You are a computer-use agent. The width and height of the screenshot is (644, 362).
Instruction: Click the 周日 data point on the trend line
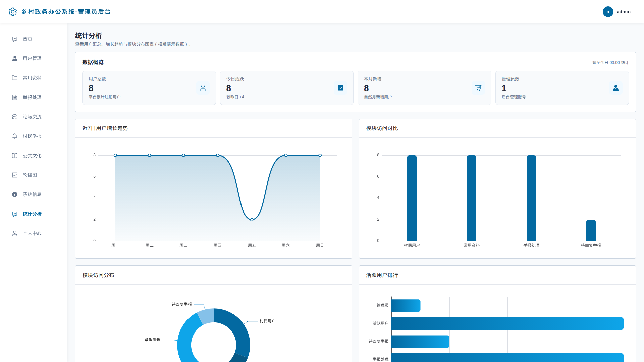point(320,155)
